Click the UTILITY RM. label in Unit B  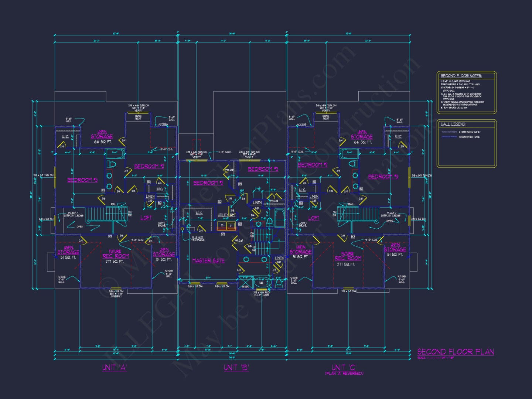[226, 215]
